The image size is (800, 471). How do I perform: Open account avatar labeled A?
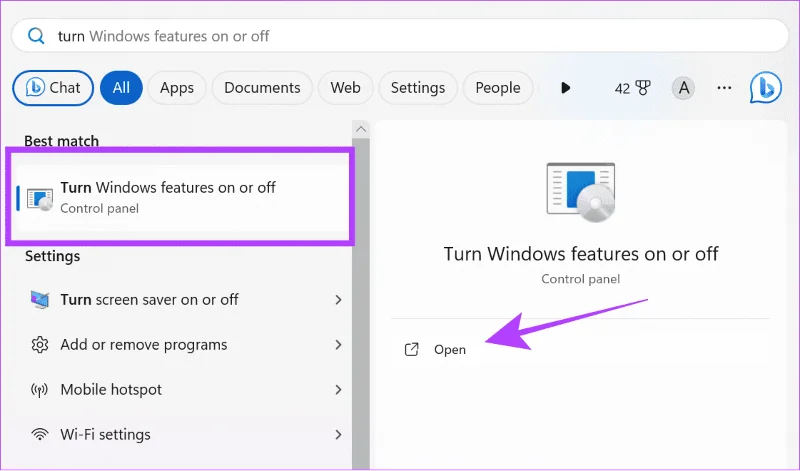683,88
